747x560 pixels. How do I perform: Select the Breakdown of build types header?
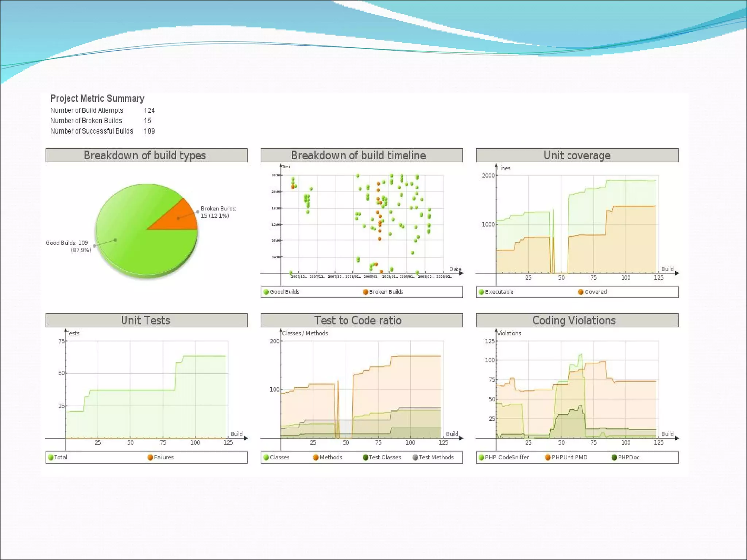coord(146,155)
